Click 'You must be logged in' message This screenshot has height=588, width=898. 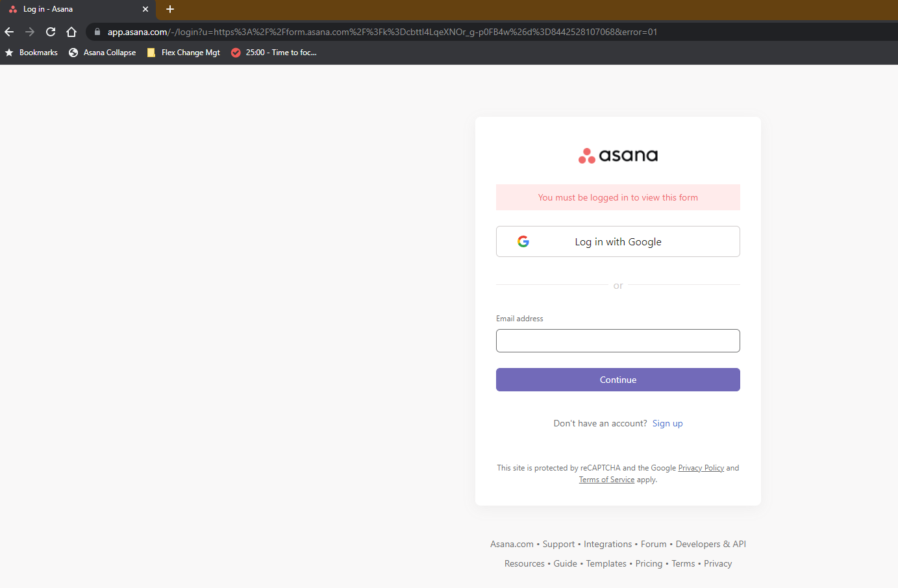[x=618, y=197]
